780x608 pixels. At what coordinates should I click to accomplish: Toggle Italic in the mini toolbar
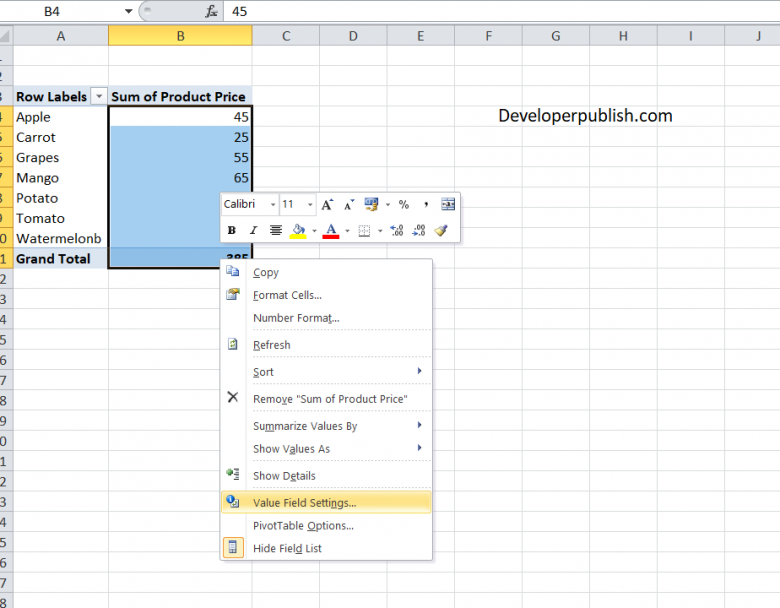click(x=253, y=230)
